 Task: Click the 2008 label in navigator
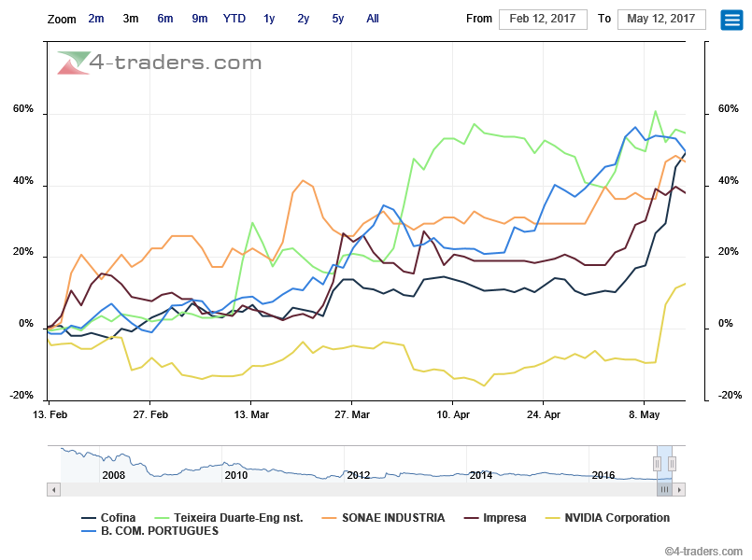(114, 475)
